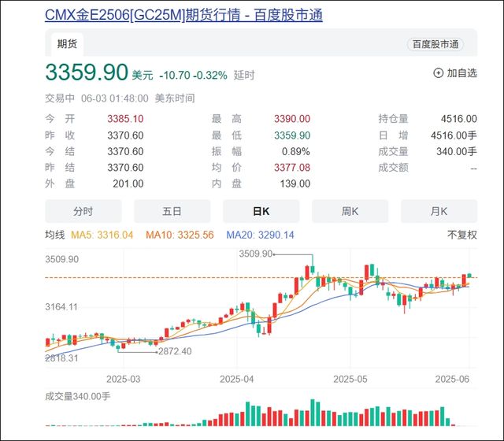This screenshot has height=441, width=504.
Task: Select the 期货 tab
Action: pos(67,44)
